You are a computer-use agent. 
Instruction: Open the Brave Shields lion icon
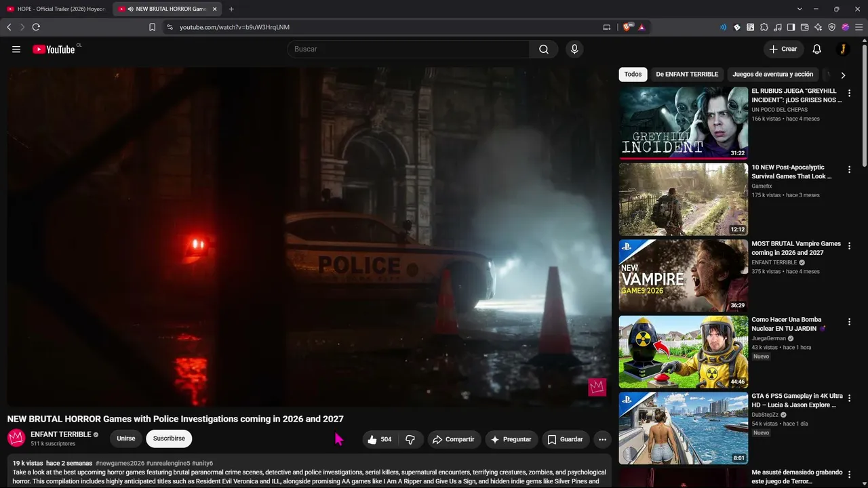[627, 27]
